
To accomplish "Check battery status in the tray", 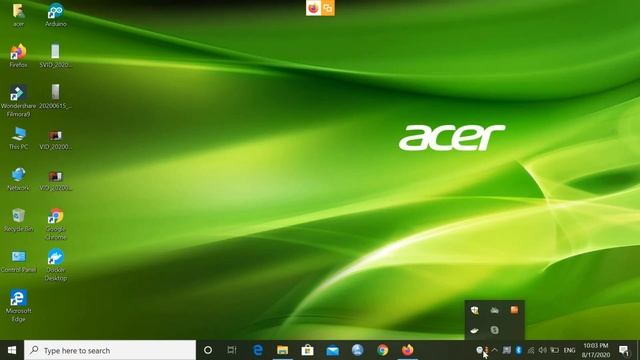I will [555, 350].
